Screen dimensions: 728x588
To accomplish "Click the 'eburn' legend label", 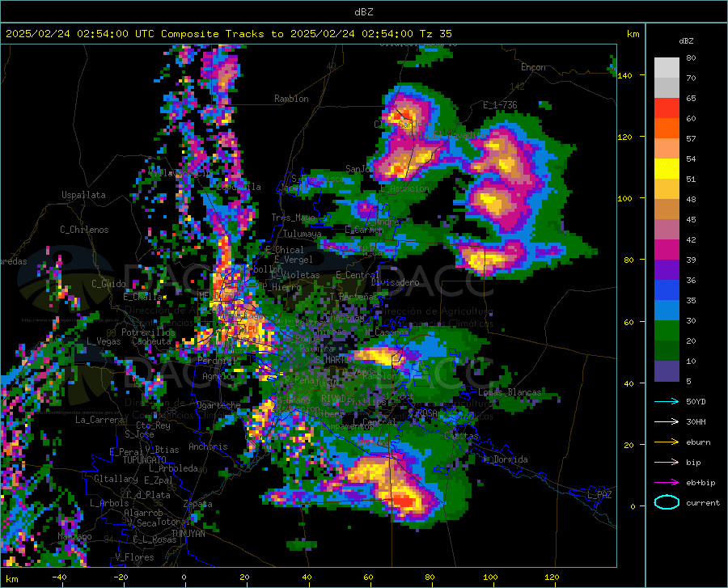I will [x=698, y=442].
